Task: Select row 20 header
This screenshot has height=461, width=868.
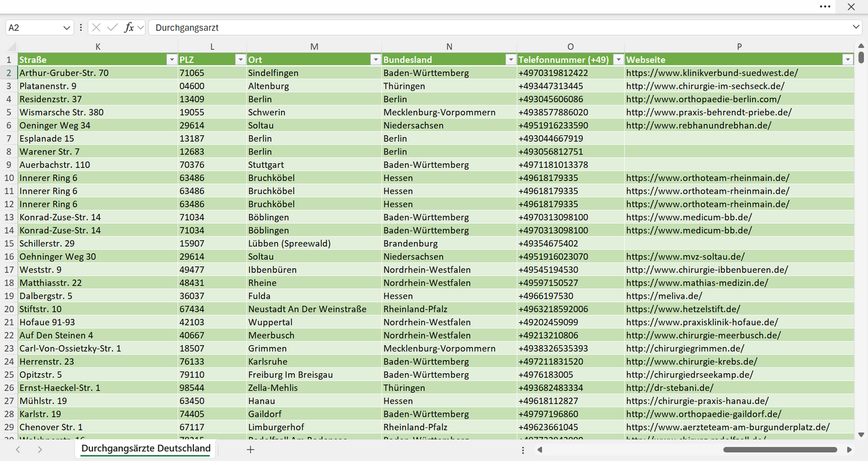Action: tap(9, 309)
